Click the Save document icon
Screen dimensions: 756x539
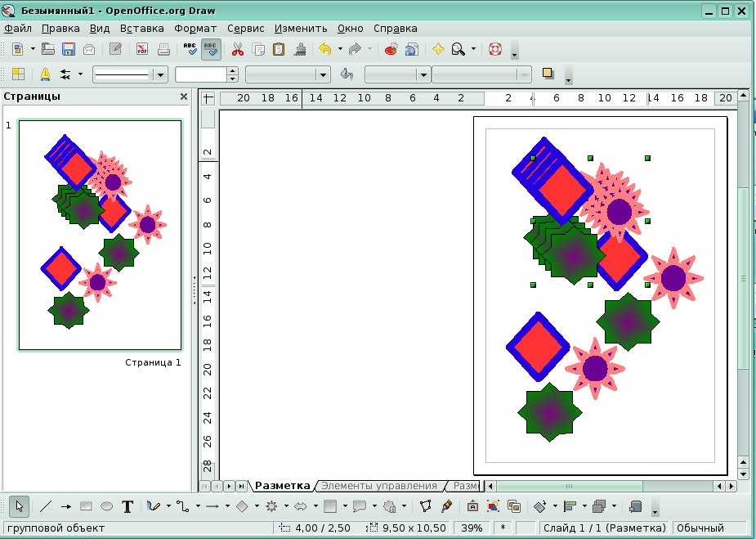pos(68,49)
